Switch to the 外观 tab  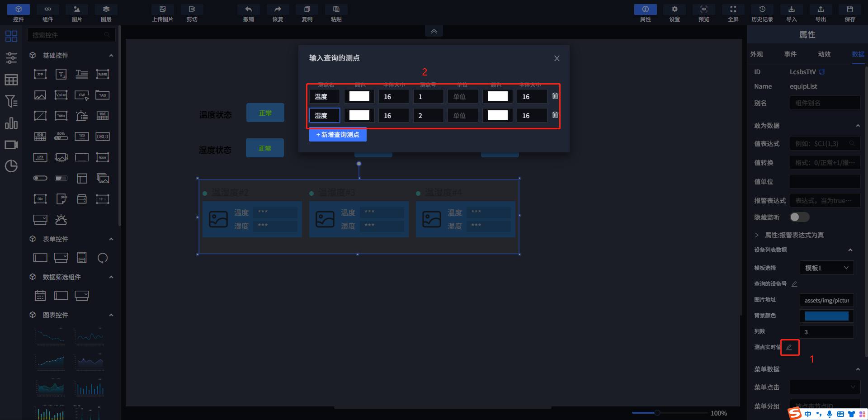pyautogui.click(x=757, y=54)
